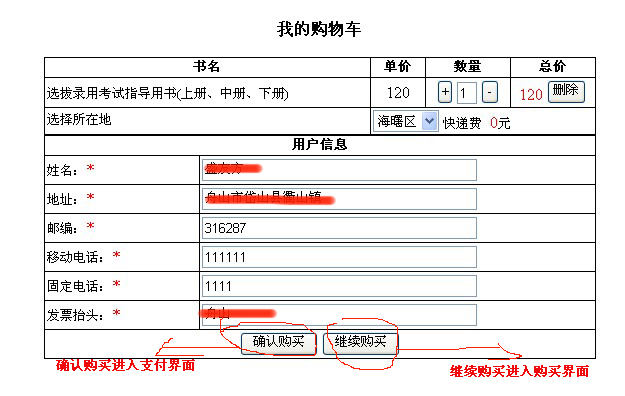Confirm purchase with 确认购买 button
The height and width of the screenshot is (396, 625).
[x=279, y=343]
